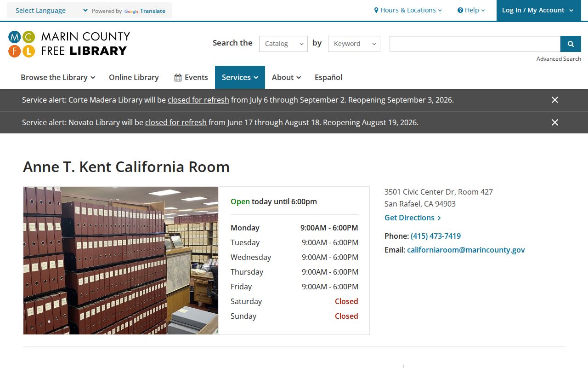Open the Select Language dropdown
This screenshot has width=588, height=368.
(51, 11)
